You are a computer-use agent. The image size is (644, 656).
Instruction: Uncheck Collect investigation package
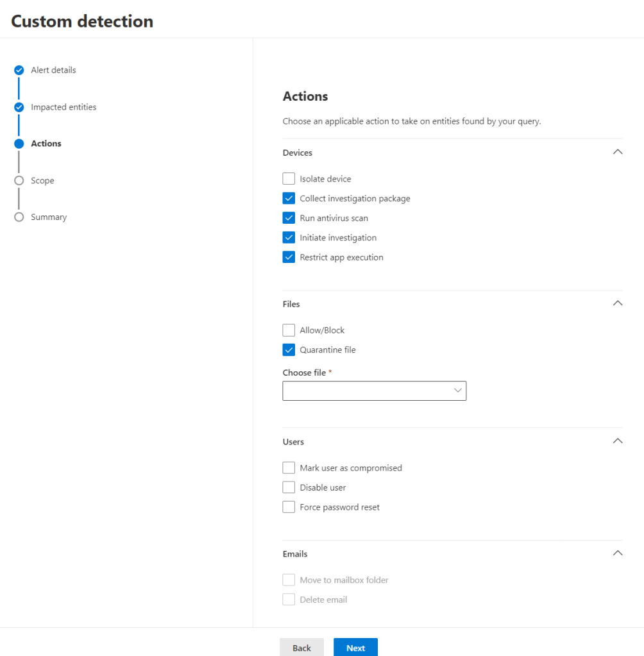pos(289,199)
